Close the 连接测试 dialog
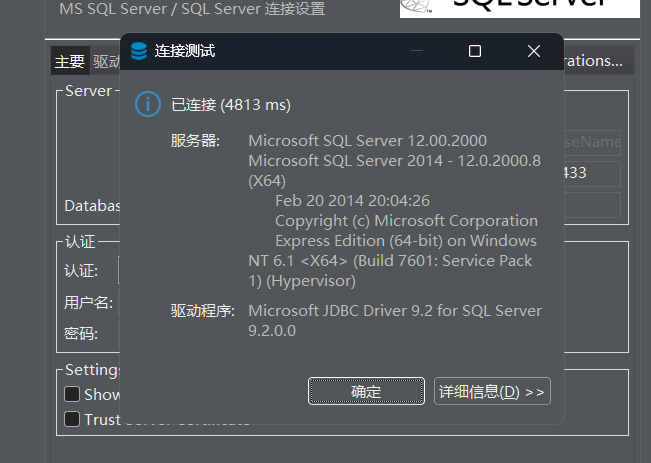 (534, 51)
